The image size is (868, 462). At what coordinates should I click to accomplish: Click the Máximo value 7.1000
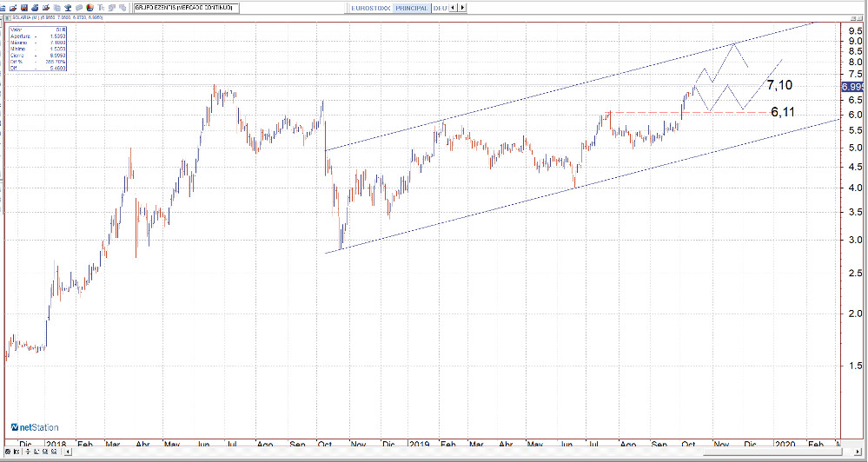57,43
